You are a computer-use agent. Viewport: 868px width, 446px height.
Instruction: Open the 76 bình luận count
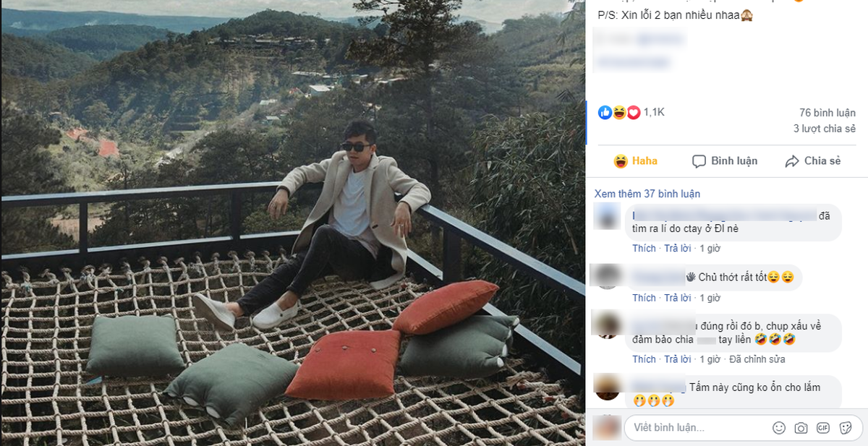click(827, 113)
